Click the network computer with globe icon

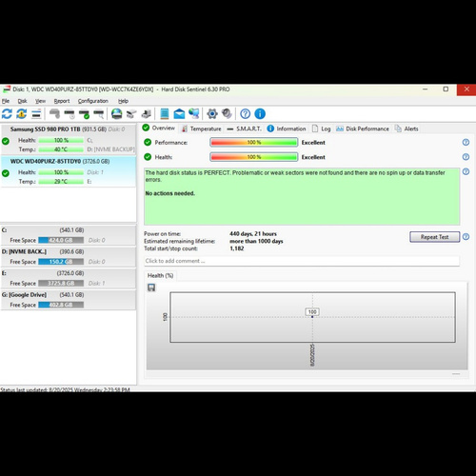194,113
